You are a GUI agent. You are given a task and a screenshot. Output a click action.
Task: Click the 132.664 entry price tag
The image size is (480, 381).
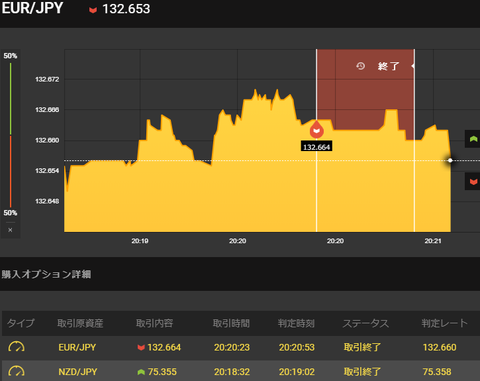[316, 147]
